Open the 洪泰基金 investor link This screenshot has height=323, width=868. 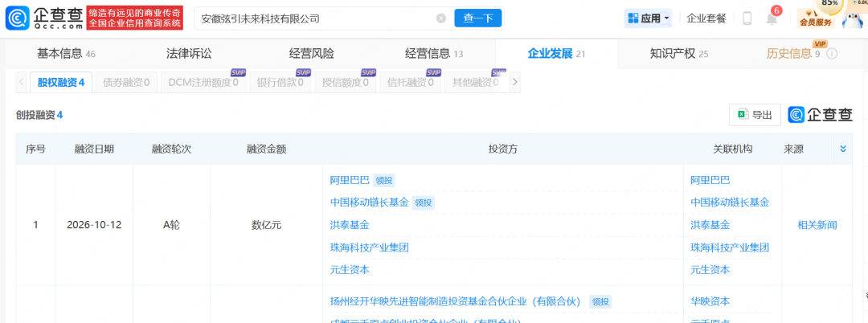tap(350, 225)
